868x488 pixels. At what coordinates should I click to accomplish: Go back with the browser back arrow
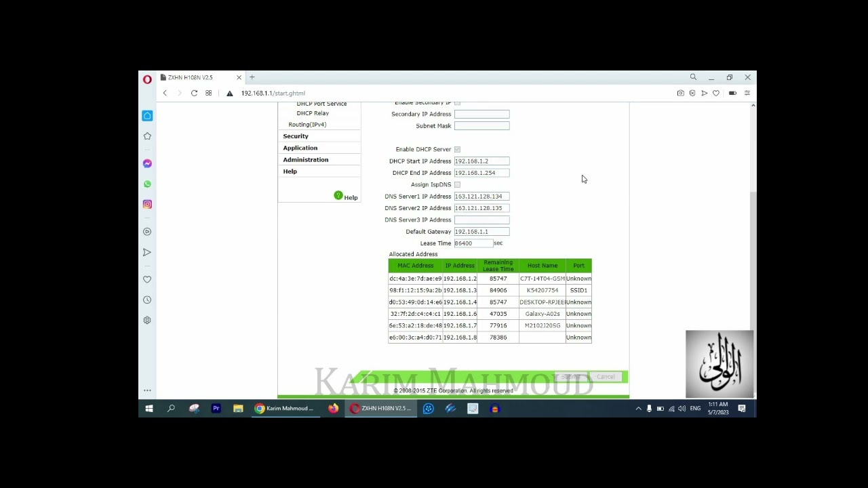click(x=165, y=93)
